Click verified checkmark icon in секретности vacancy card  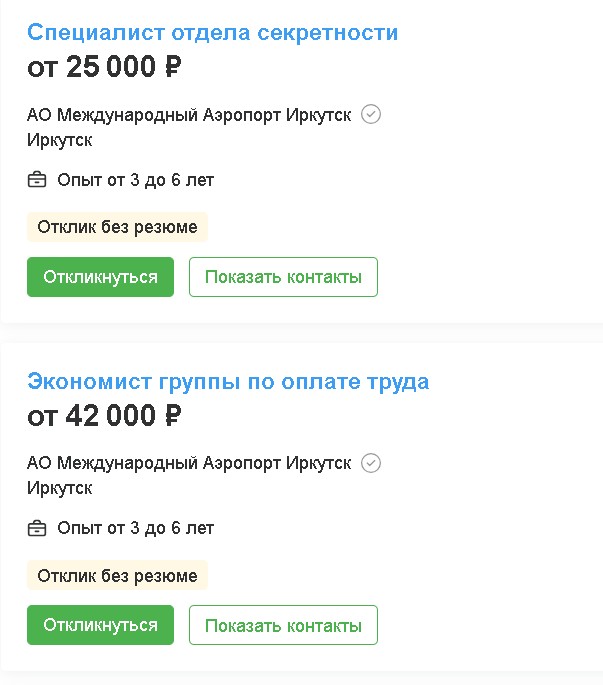pos(371,114)
